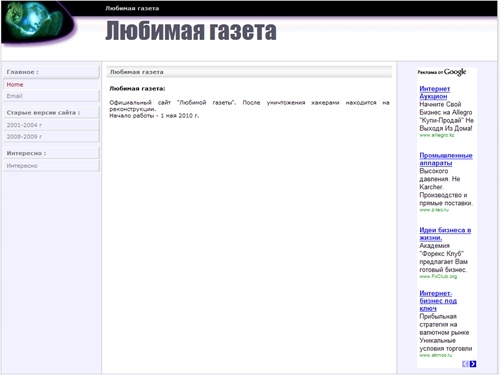The width and height of the screenshot is (500, 375).
Task: Click the www.allegro.kz ad URL
Action: (x=437, y=135)
